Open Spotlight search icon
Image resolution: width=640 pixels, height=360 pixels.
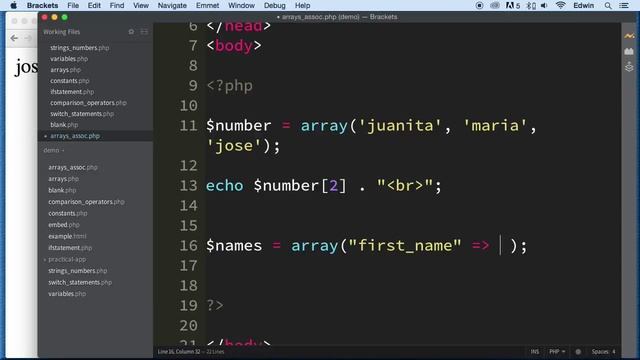608,5
